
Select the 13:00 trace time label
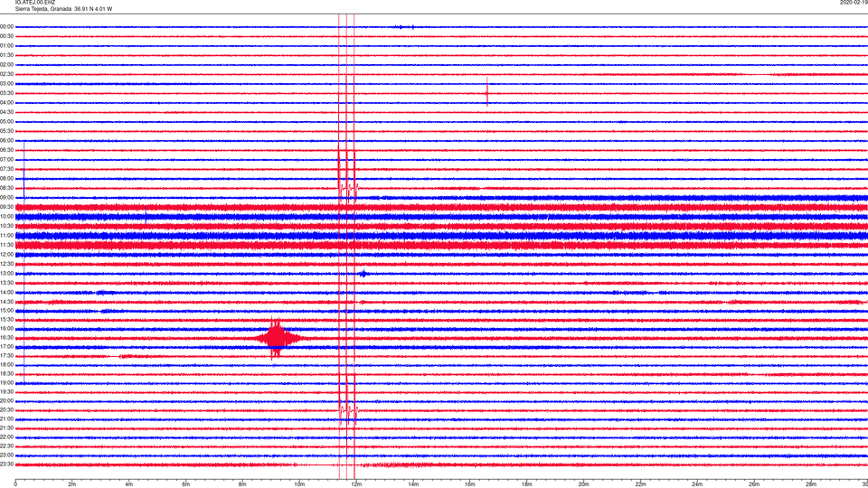7,273
